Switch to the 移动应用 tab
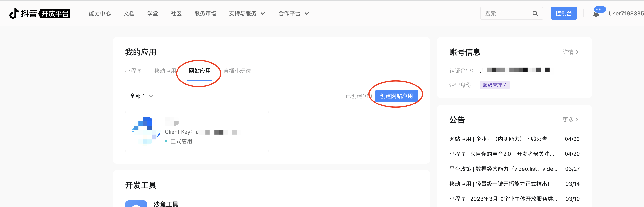644x207 pixels. [165, 71]
